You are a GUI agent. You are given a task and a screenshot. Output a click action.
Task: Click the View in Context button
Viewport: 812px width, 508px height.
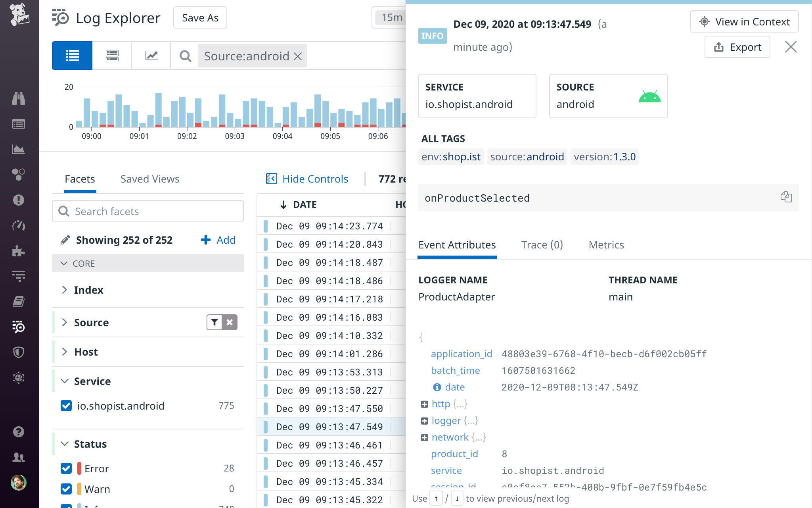pyautogui.click(x=744, y=22)
